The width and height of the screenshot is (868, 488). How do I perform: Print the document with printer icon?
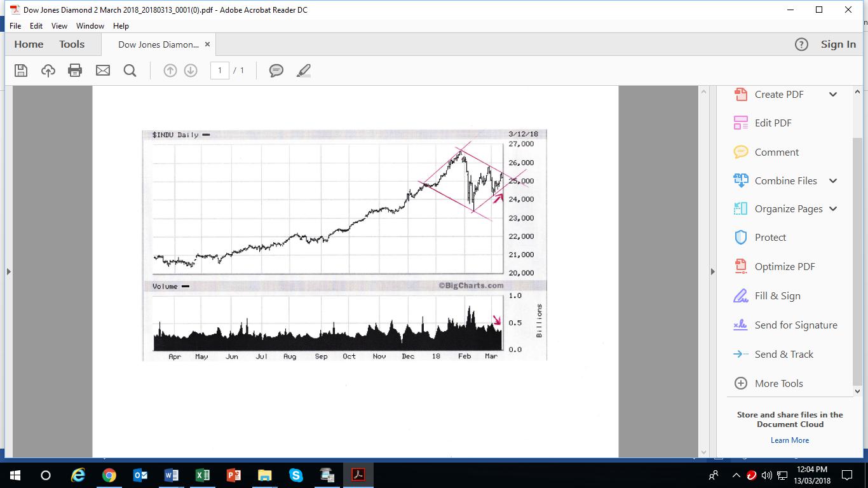click(75, 71)
